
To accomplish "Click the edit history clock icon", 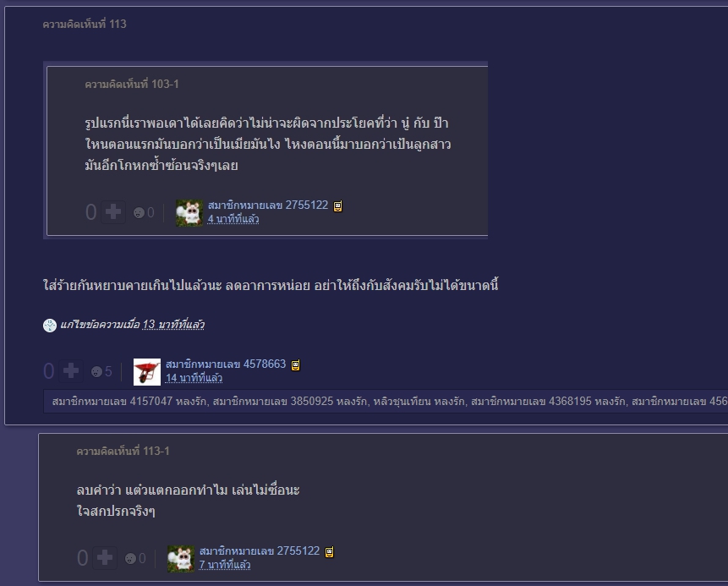I will [50, 325].
